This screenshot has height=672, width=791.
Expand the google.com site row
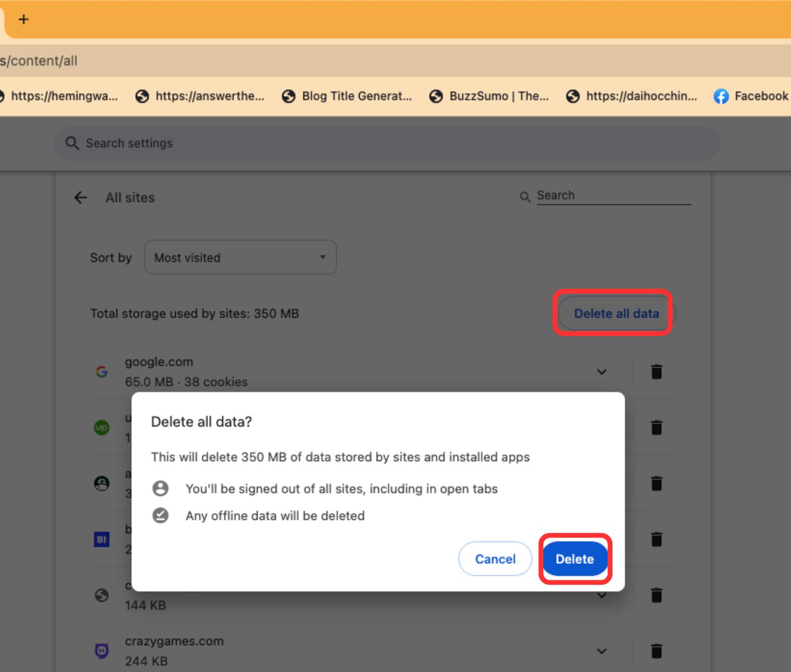point(601,372)
